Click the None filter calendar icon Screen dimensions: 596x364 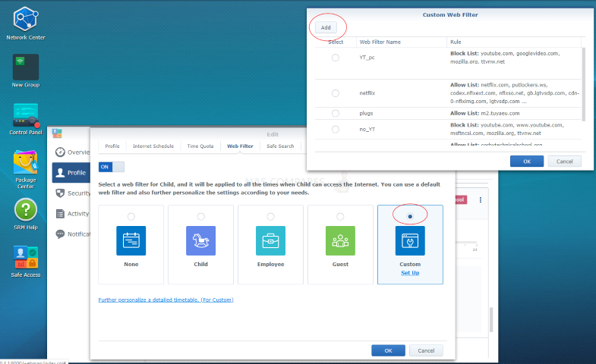coord(131,240)
